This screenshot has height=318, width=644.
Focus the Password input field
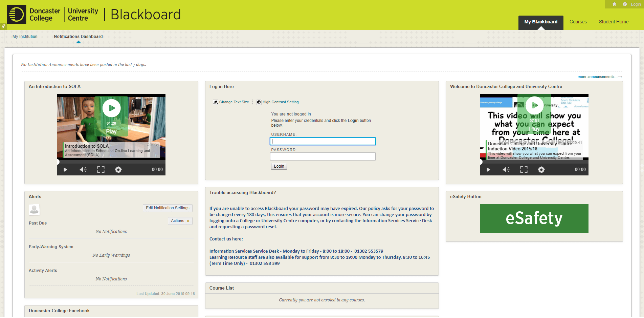coord(323,156)
